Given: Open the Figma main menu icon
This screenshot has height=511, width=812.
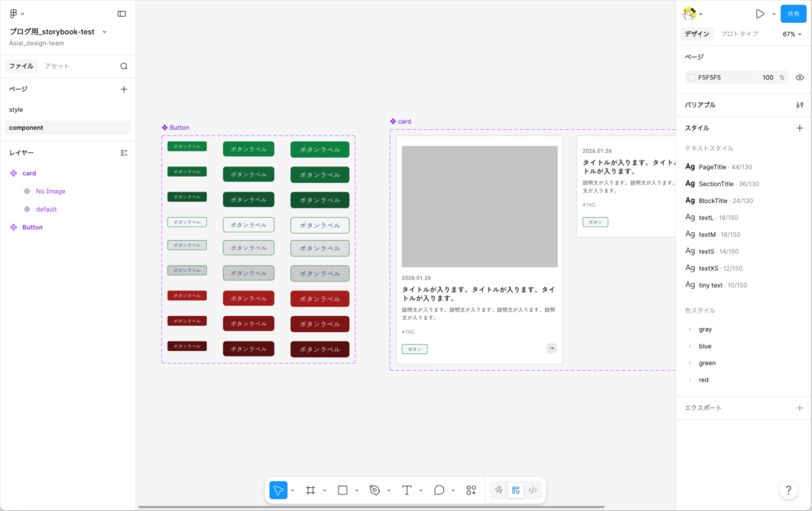Looking at the screenshot, I should tap(13, 13).
